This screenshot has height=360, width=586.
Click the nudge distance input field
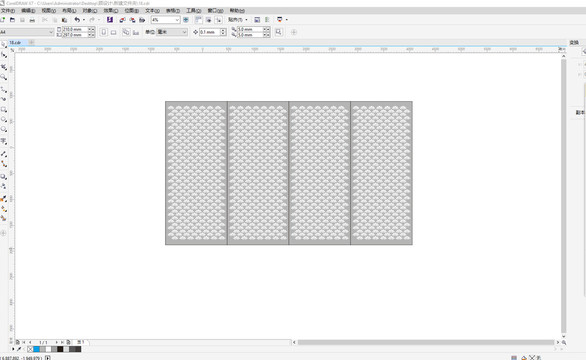pos(210,32)
